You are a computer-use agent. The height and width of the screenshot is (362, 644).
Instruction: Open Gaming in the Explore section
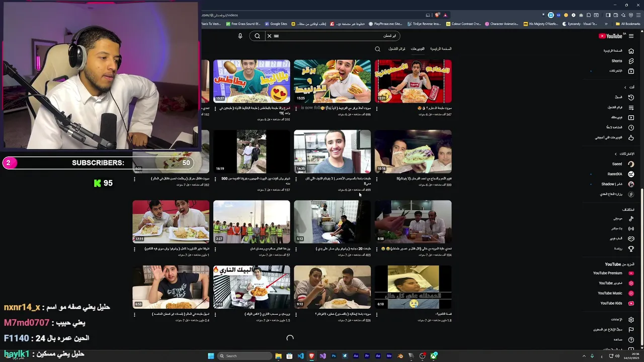(622, 238)
